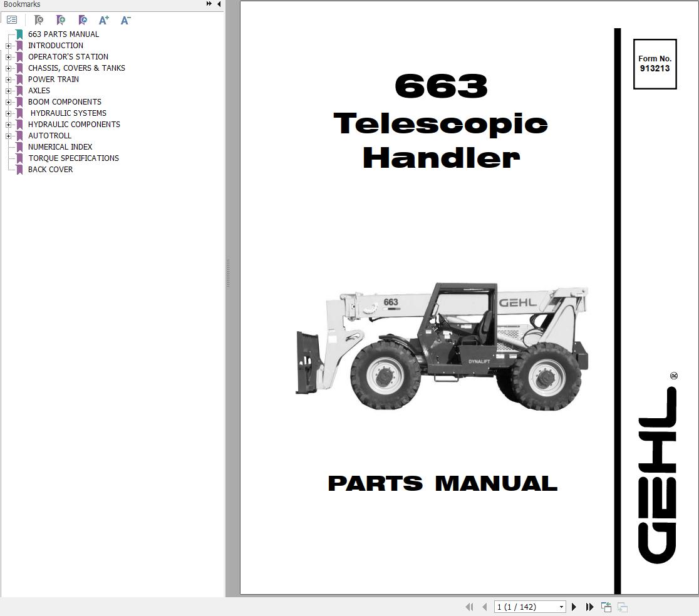
Task: Jump to TORQUE SPECIFICATIONS bookmark
Action: (73, 158)
